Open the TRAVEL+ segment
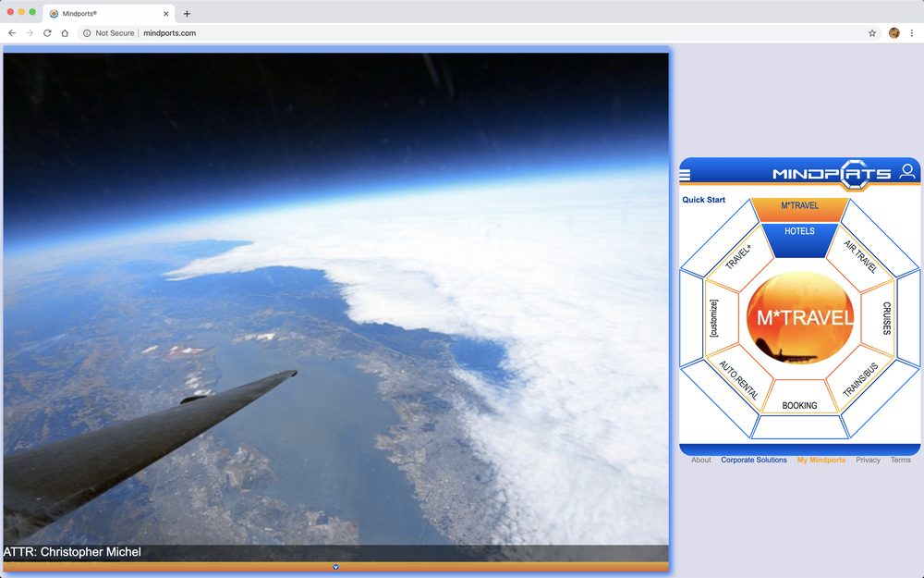 pos(739,257)
